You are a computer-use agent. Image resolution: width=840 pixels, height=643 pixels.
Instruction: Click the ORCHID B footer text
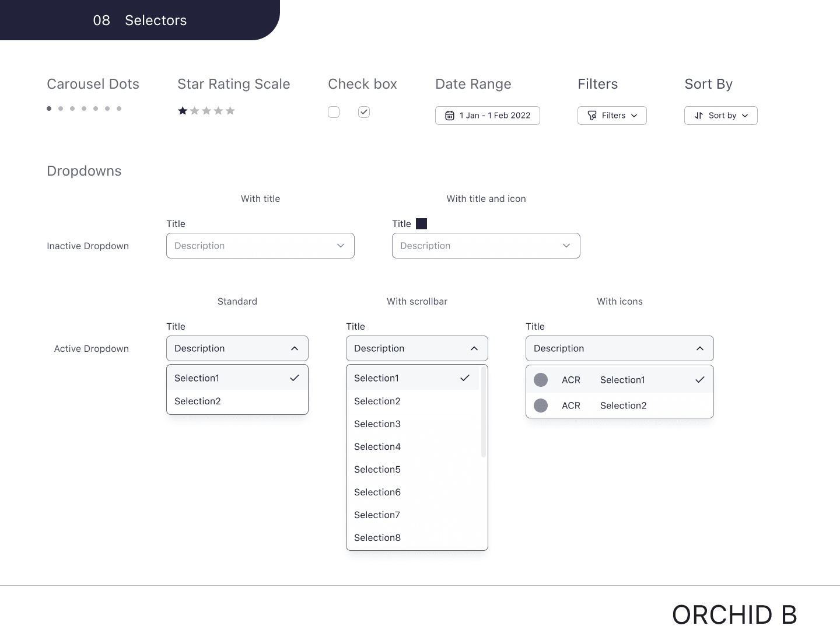(734, 615)
